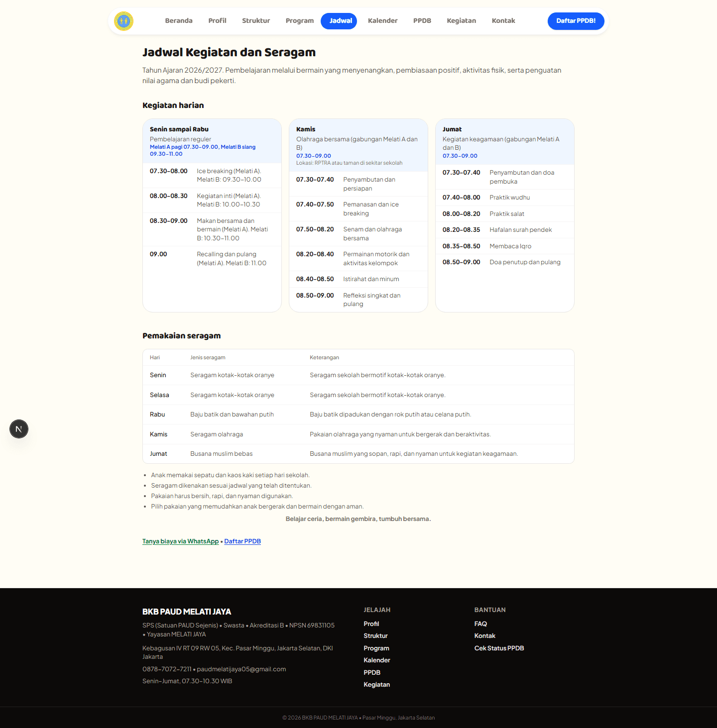Image resolution: width=717 pixels, height=728 pixels.
Task: Open PPDB in the navbar
Action: [422, 21]
